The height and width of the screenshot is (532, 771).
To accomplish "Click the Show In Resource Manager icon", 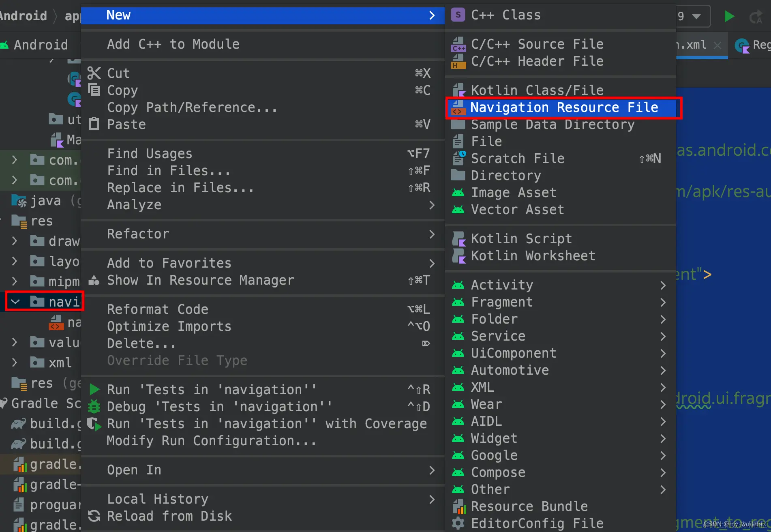I will click(94, 280).
